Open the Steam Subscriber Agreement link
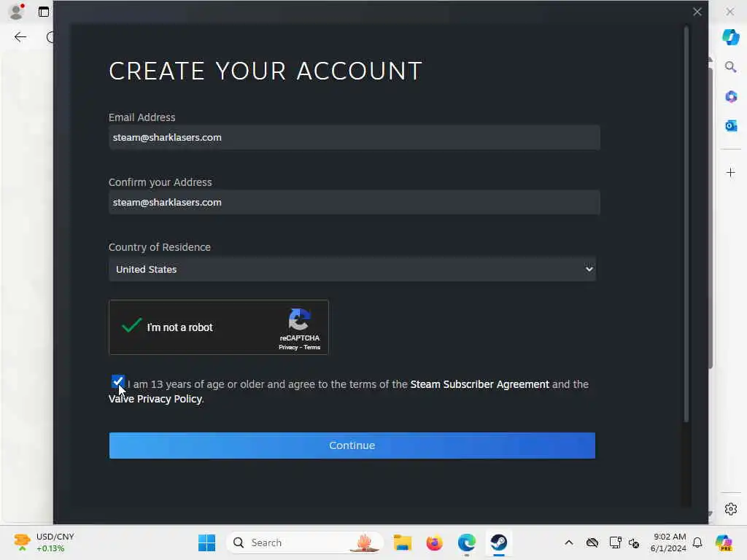747x560 pixels. coord(479,384)
